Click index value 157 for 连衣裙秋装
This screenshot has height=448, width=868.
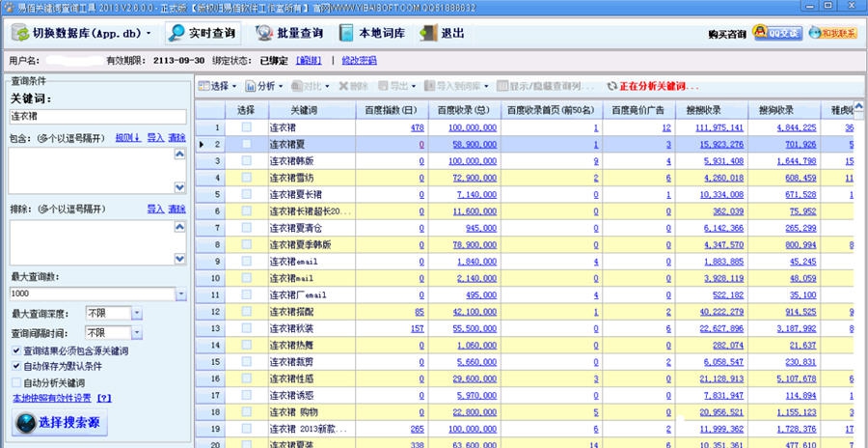418,328
